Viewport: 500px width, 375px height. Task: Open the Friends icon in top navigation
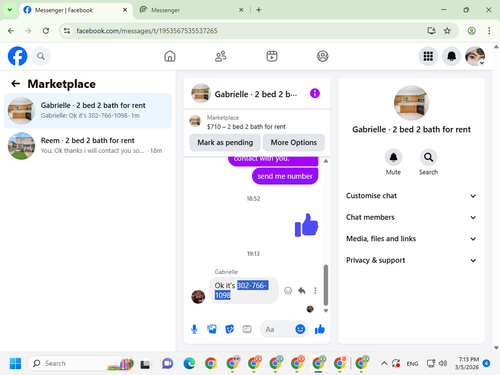[221, 56]
